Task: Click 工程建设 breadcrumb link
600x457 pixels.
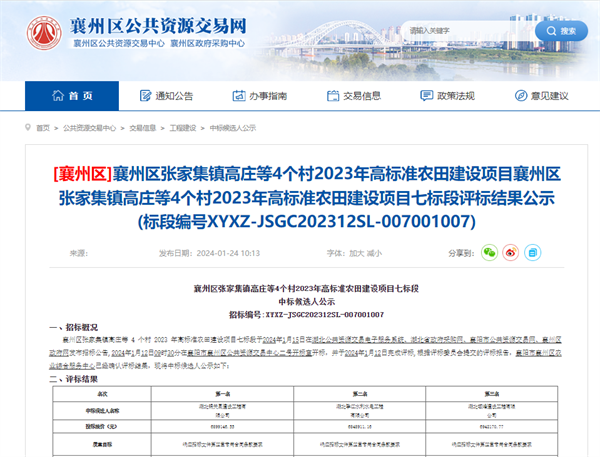Action: coord(183,128)
